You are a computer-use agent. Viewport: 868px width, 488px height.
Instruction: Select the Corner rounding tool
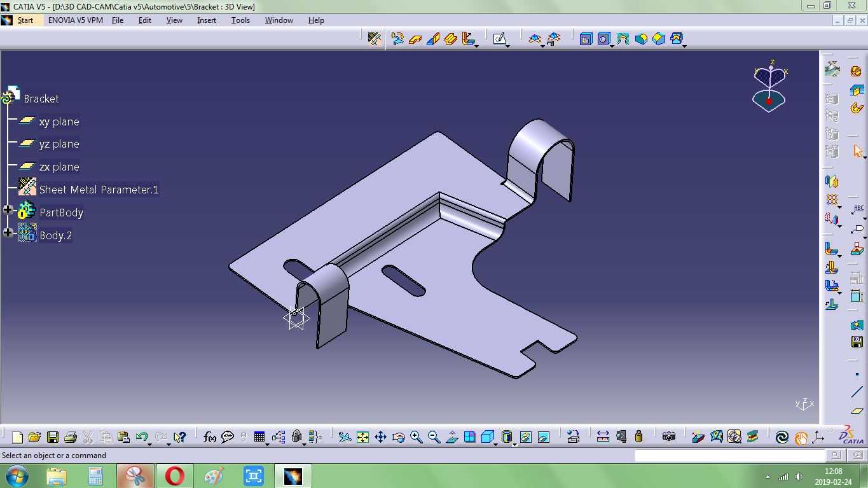tap(640, 39)
